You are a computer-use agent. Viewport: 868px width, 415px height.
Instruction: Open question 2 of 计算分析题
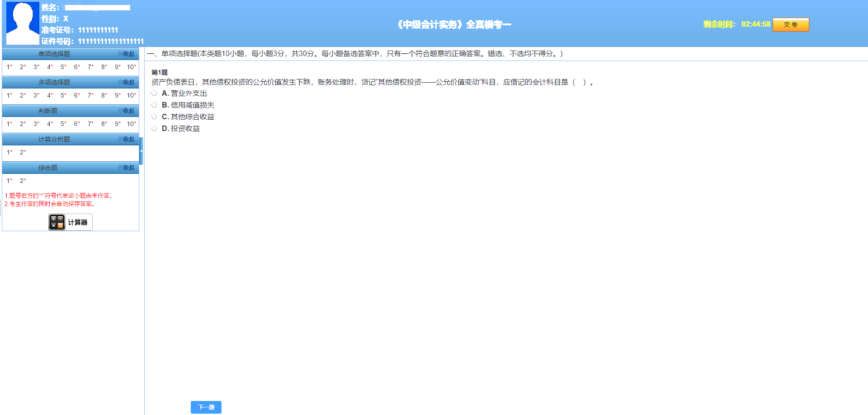22,152
